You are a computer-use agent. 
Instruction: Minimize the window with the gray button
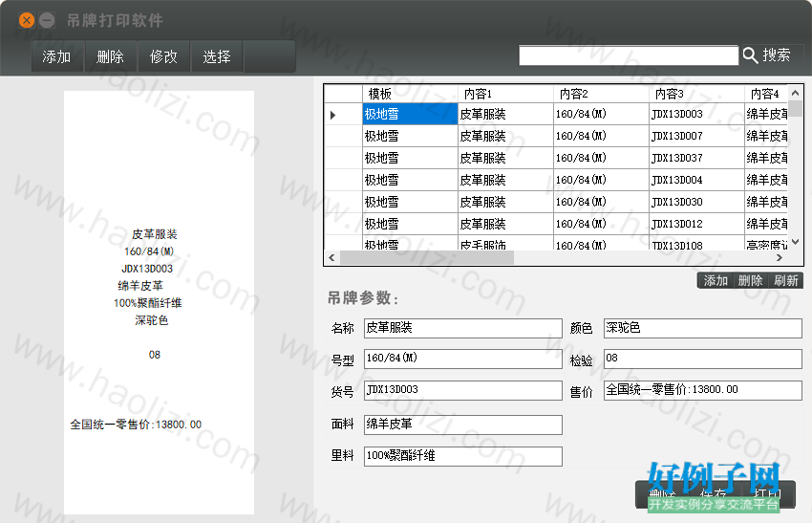(x=47, y=20)
